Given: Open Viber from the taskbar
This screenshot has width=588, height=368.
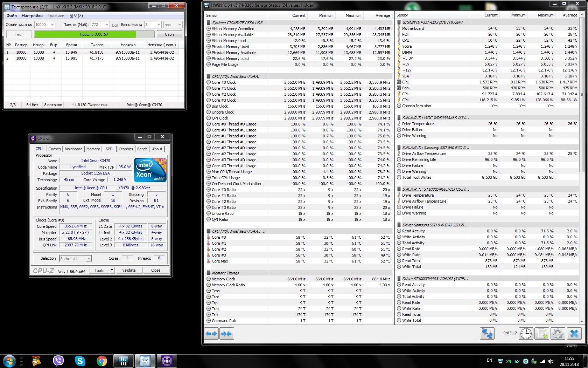Looking at the screenshot, I should [58, 361].
